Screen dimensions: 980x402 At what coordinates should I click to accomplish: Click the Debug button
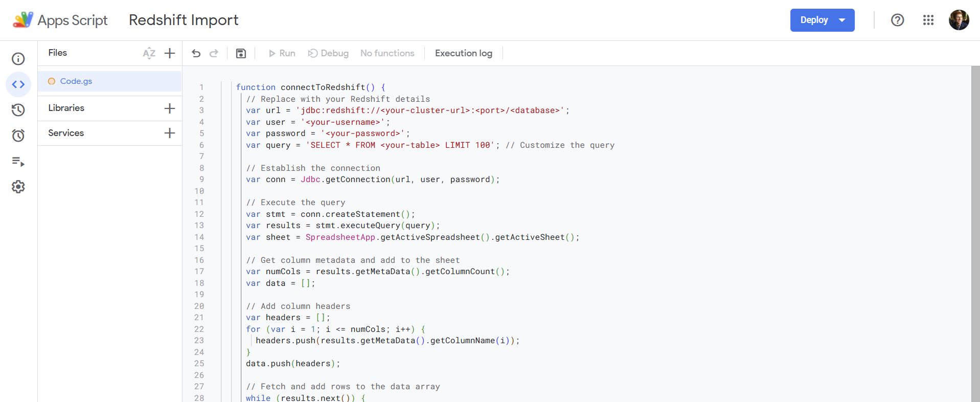click(328, 53)
